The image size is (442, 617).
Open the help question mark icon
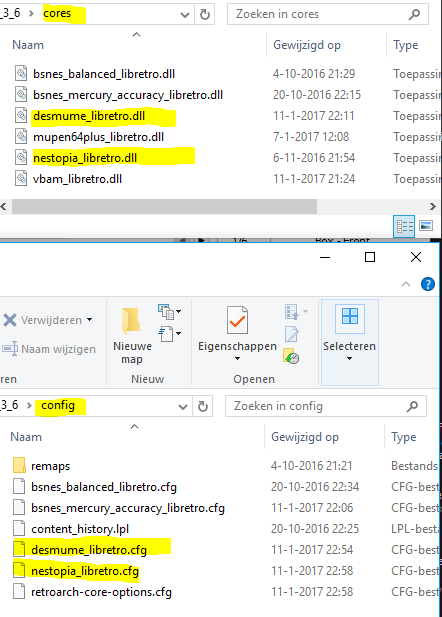tap(428, 284)
